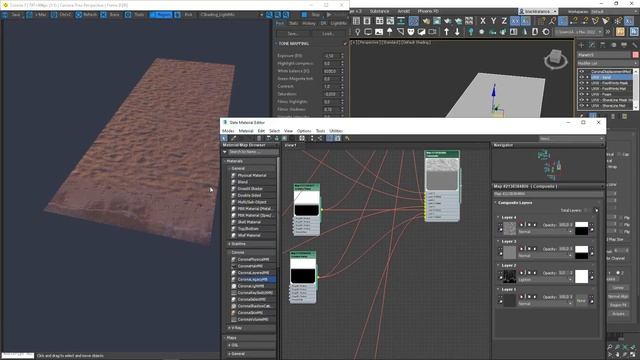Toggle visibility eye of UVW - Sand modifier

pos(582,77)
